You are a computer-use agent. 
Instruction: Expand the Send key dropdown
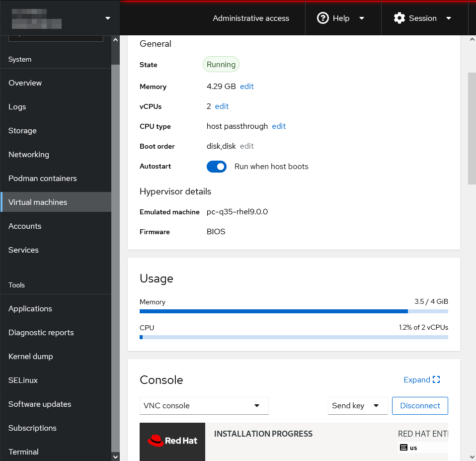point(357,406)
